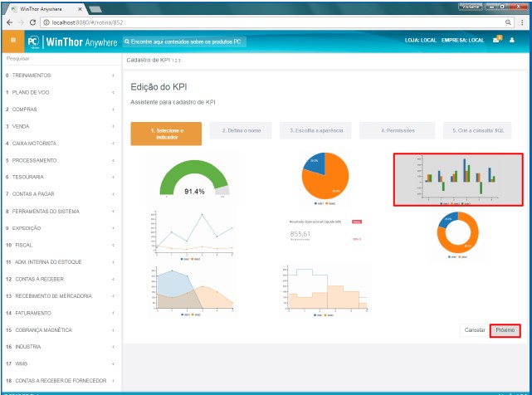
Task: Click the content search field in header
Action: [184, 41]
